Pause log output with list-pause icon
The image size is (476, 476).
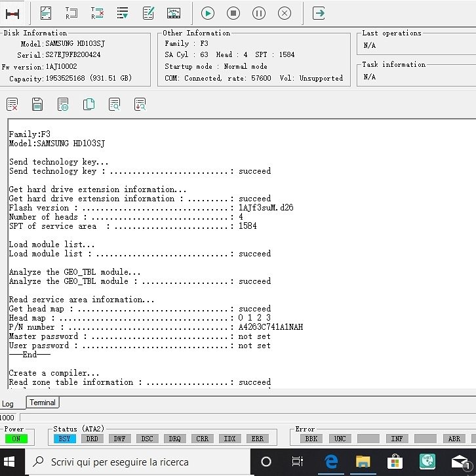63,104
